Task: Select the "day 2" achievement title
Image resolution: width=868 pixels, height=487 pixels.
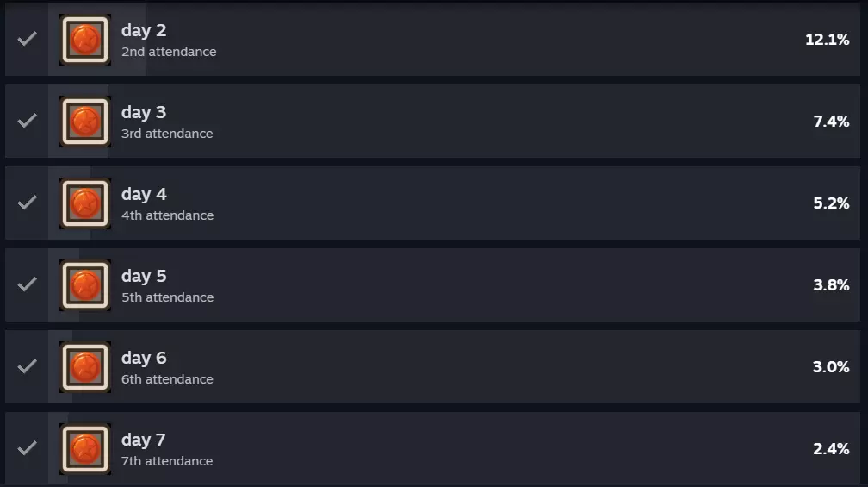Action: click(144, 30)
